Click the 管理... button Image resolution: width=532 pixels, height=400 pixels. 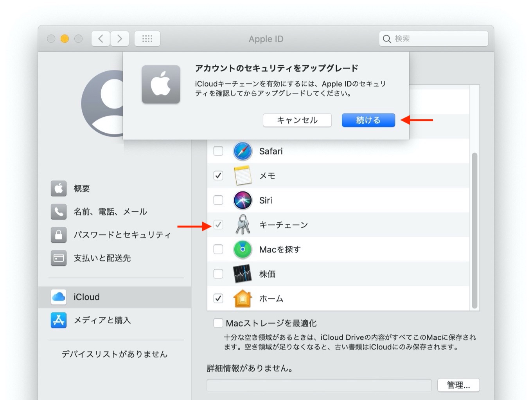(x=458, y=385)
